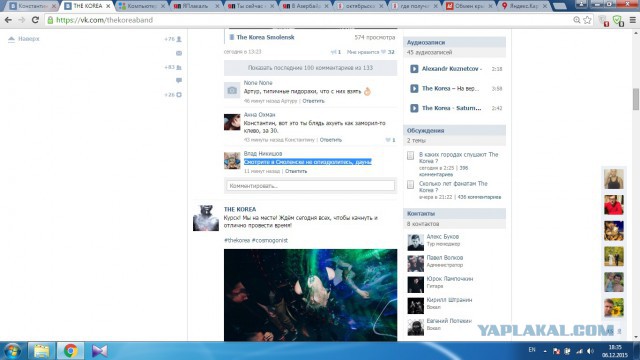Click the browser forward arrow
The width and height of the screenshot is (640, 360).
[22, 20]
